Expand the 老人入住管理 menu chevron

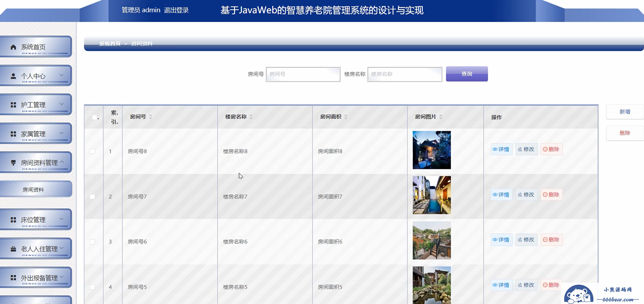pyautogui.click(x=61, y=248)
